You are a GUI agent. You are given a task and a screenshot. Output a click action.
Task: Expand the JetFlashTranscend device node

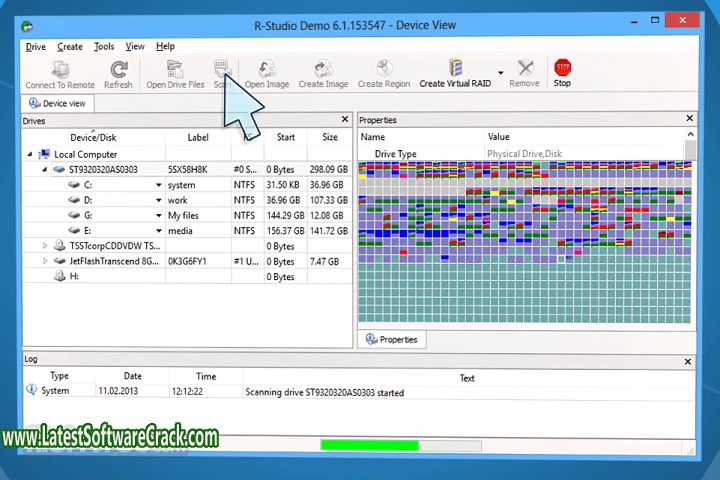pos(45,261)
